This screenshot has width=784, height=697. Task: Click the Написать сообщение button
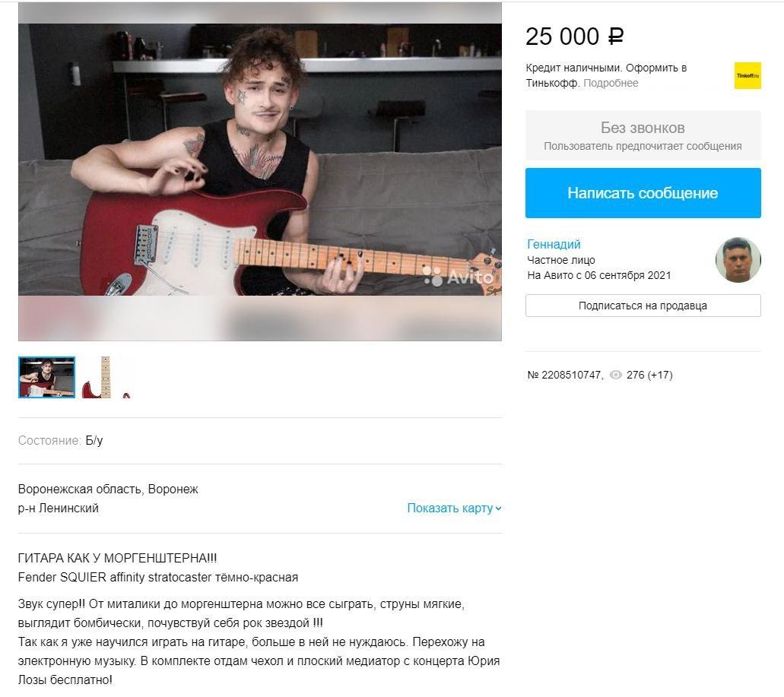(643, 193)
